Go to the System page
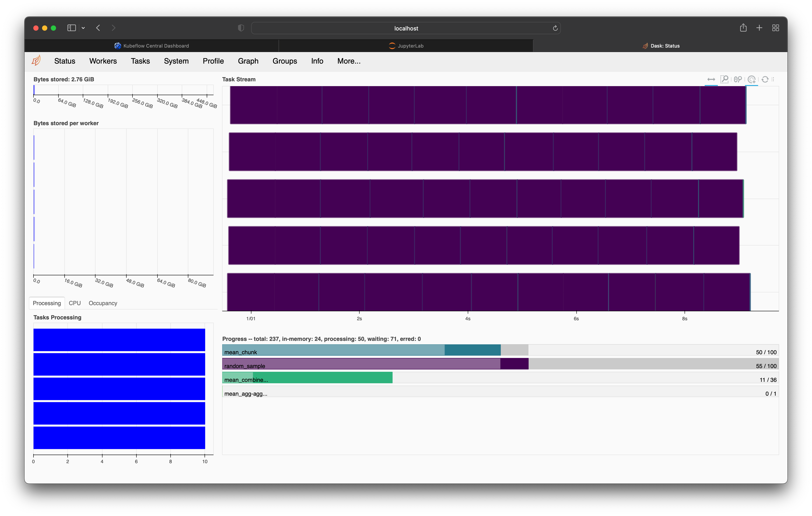The width and height of the screenshot is (812, 516). (x=176, y=61)
